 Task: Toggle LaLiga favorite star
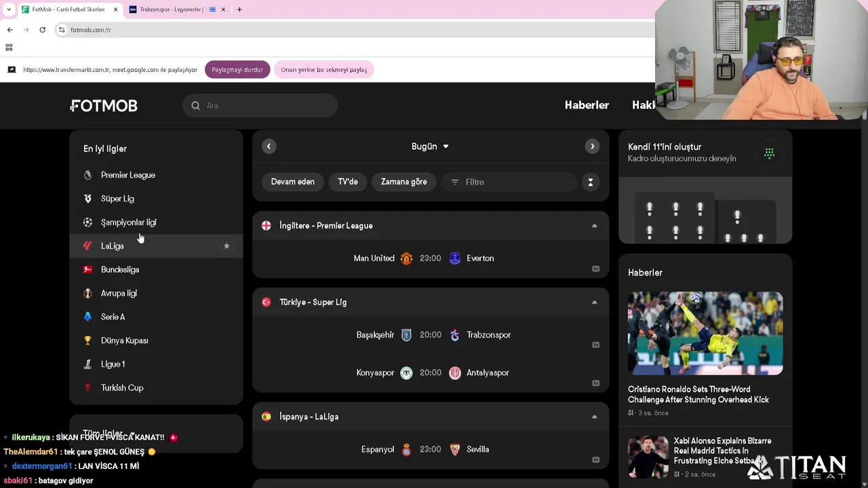(226, 246)
